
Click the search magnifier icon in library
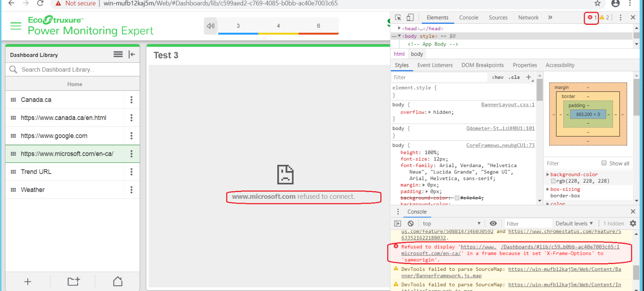[x=13, y=70]
